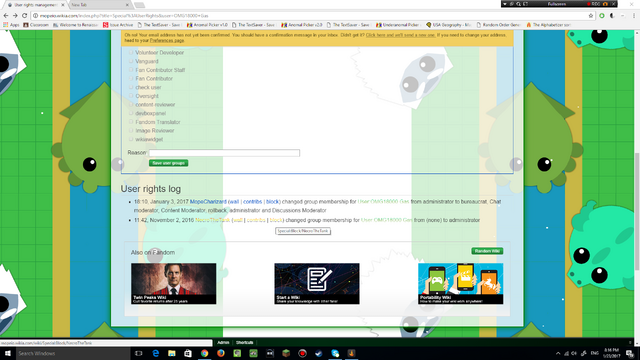Open the Steam taskbar icon
Viewport: 640px width, 360px height.
(319, 353)
